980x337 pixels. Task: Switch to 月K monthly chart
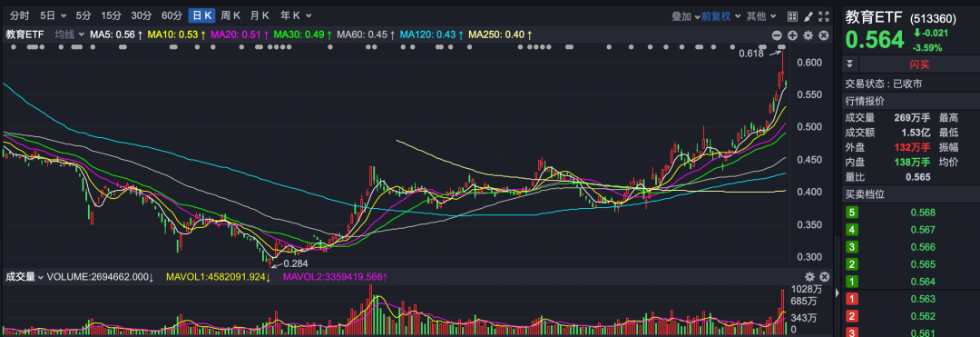[260, 15]
